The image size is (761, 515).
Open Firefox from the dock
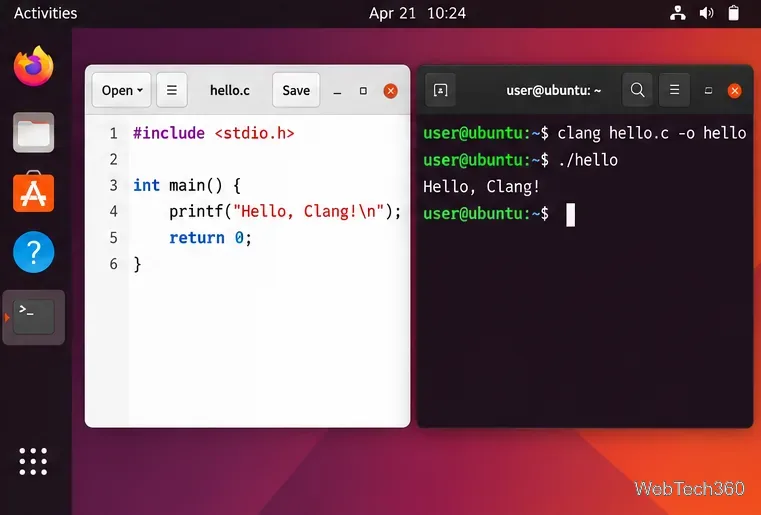33,66
